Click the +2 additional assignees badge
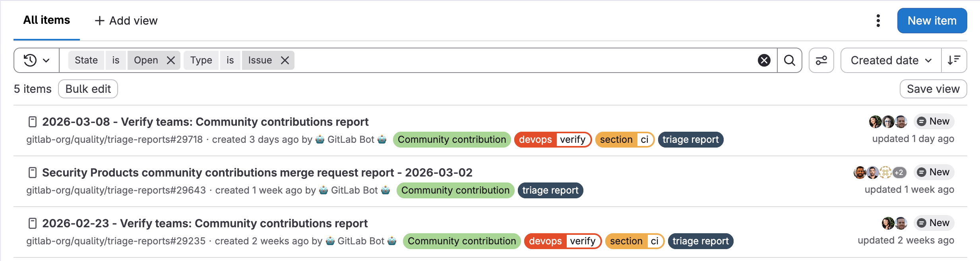 pos(899,173)
